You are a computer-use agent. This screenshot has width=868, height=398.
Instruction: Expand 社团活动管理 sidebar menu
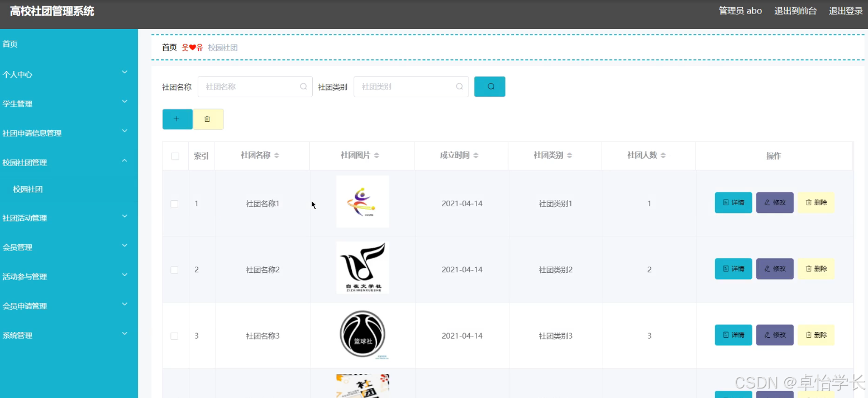tap(69, 218)
